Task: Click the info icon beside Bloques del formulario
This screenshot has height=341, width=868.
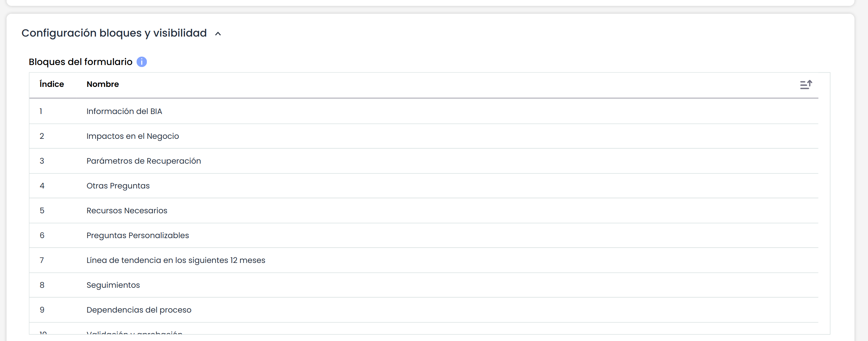Action: point(142,62)
